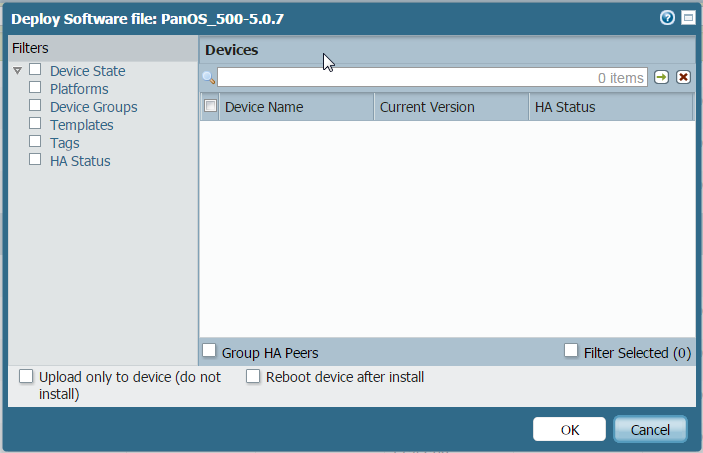Select the Templates filter checkbox
The height and width of the screenshot is (453, 703).
[35, 124]
